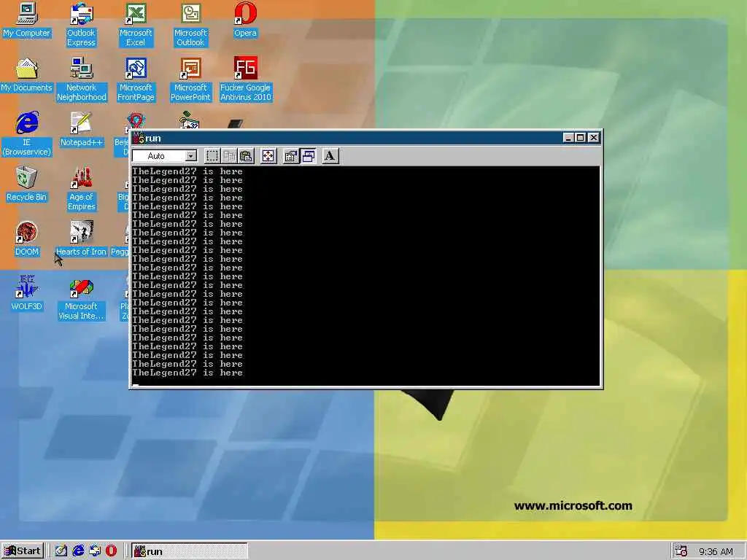Select WOLF3D desktop shortcut

(x=26, y=294)
